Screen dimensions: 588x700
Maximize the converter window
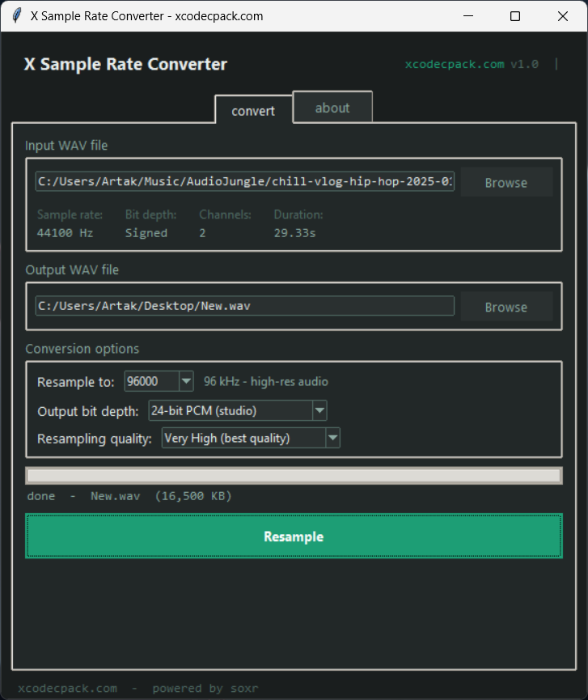coord(515,16)
